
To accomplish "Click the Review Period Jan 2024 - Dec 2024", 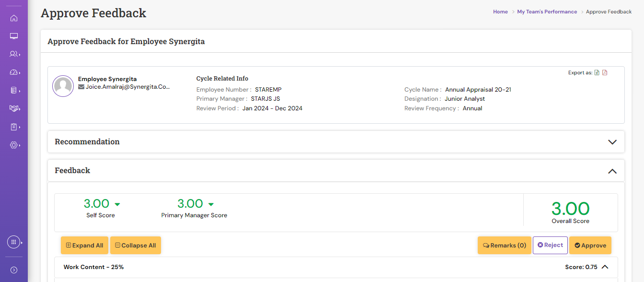I will [272, 108].
